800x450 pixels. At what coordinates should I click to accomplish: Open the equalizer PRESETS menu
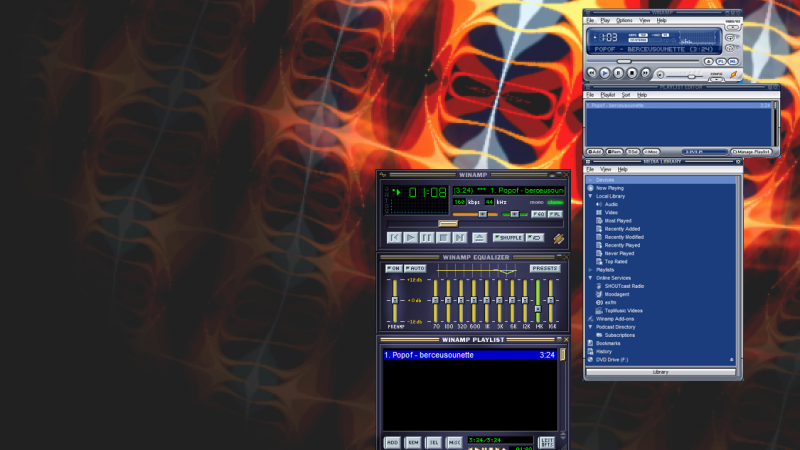coord(545,268)
